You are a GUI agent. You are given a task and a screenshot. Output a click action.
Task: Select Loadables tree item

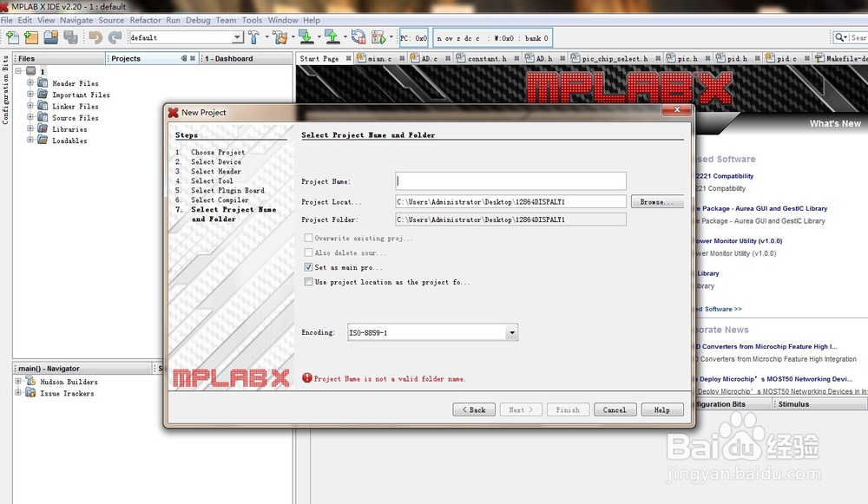point(69,141)
